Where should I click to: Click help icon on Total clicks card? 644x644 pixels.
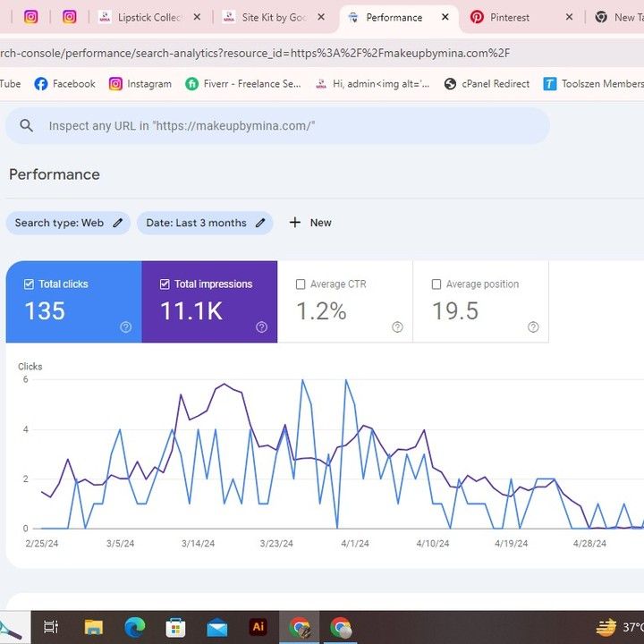coord(126,327)
